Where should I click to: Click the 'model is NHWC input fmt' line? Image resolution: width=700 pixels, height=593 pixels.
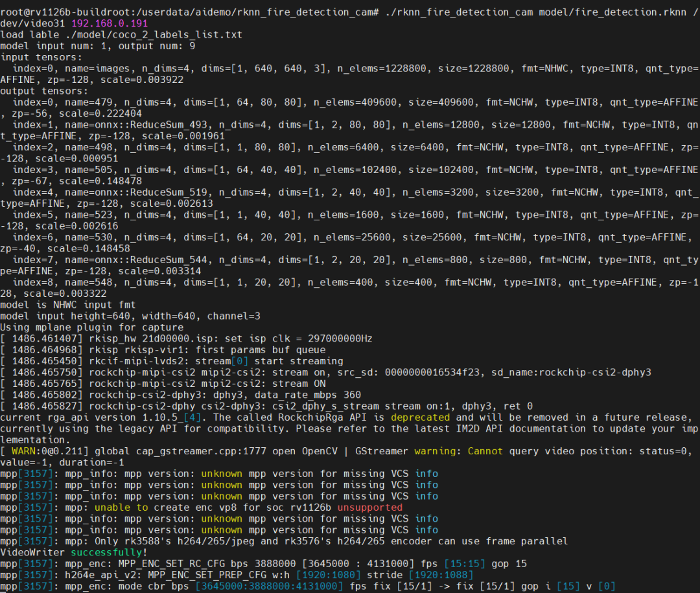68,305
